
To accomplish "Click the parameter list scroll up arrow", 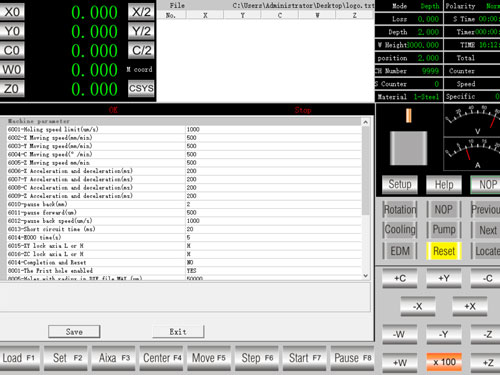I will 366,122.
